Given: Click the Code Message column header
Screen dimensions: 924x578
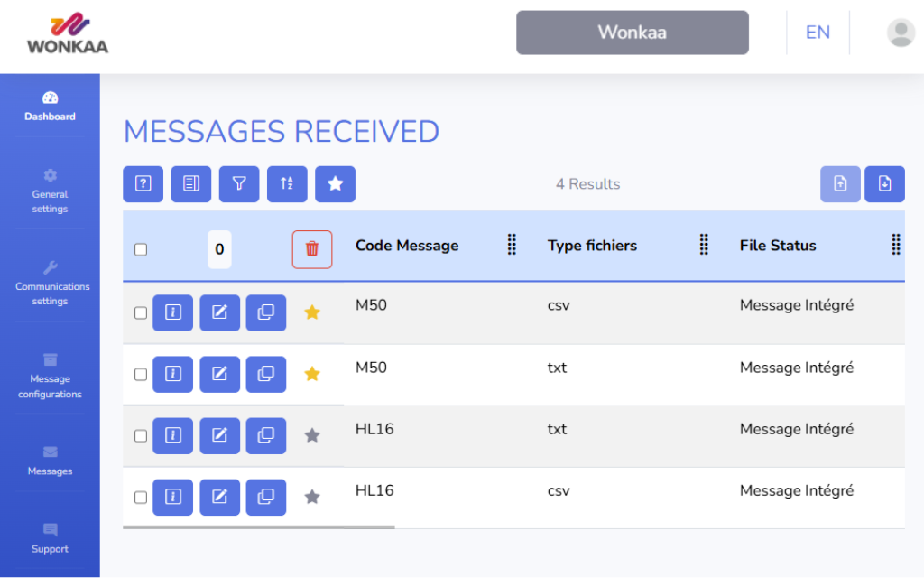Looking at the screenshot, I should [x=407, y=246].
